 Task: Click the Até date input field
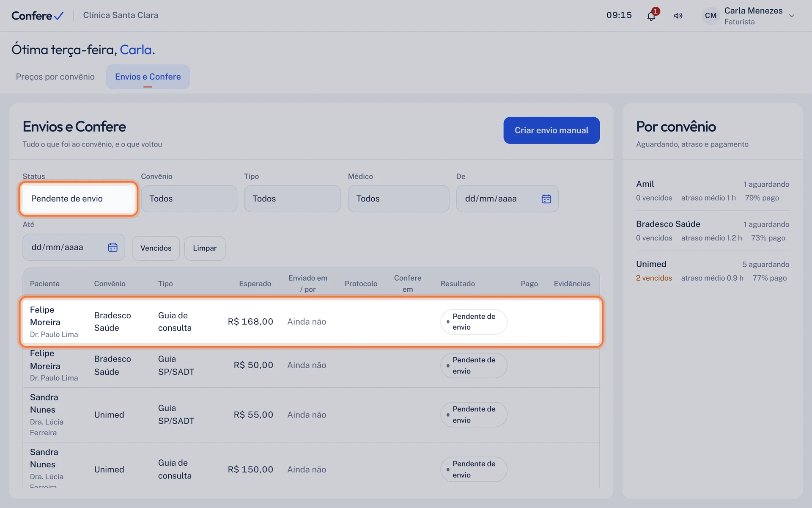click(x=74, y=247)
